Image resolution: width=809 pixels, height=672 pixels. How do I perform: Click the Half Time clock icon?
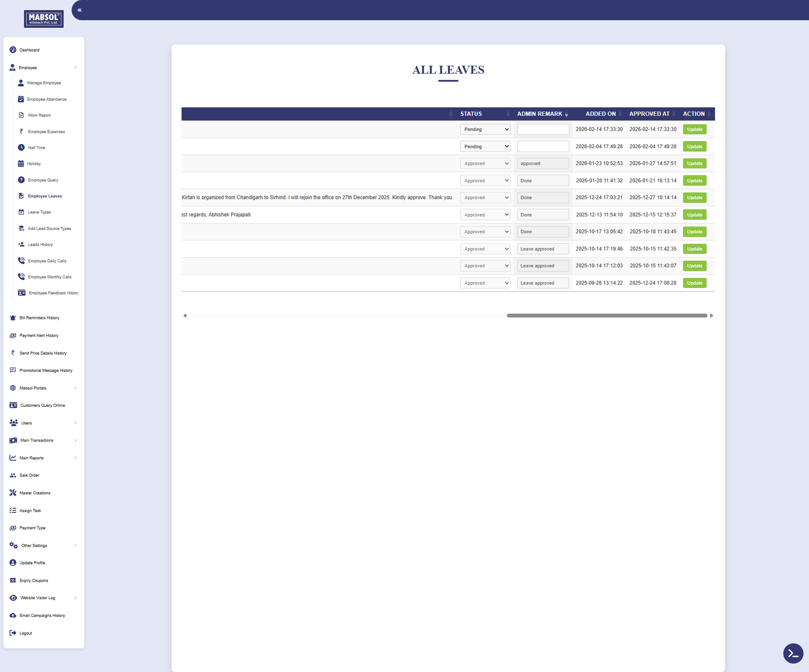pyautogui.click(x=21, y=148)
